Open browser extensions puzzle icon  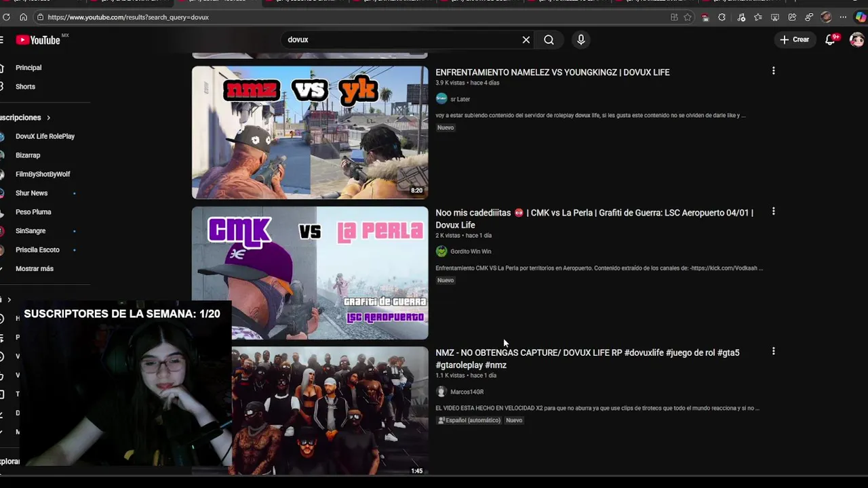(x=722, y=17)
